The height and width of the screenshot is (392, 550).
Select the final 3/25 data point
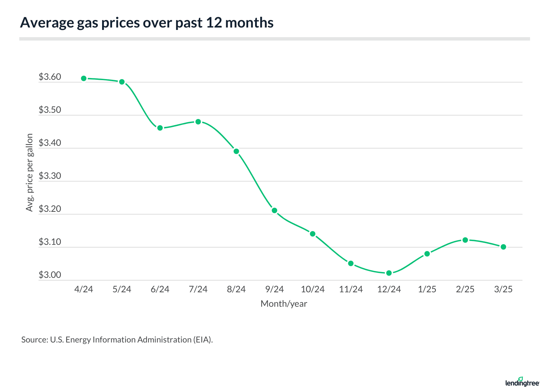(x=503, y=247)
